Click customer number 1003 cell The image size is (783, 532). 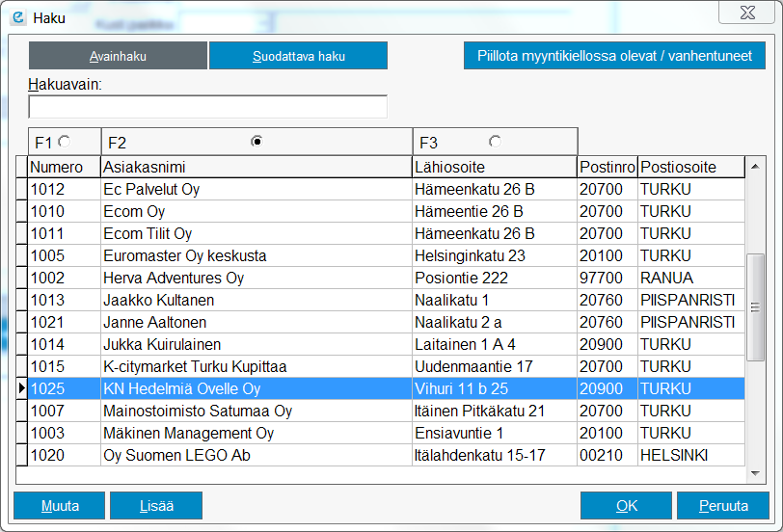coord(65,433)
